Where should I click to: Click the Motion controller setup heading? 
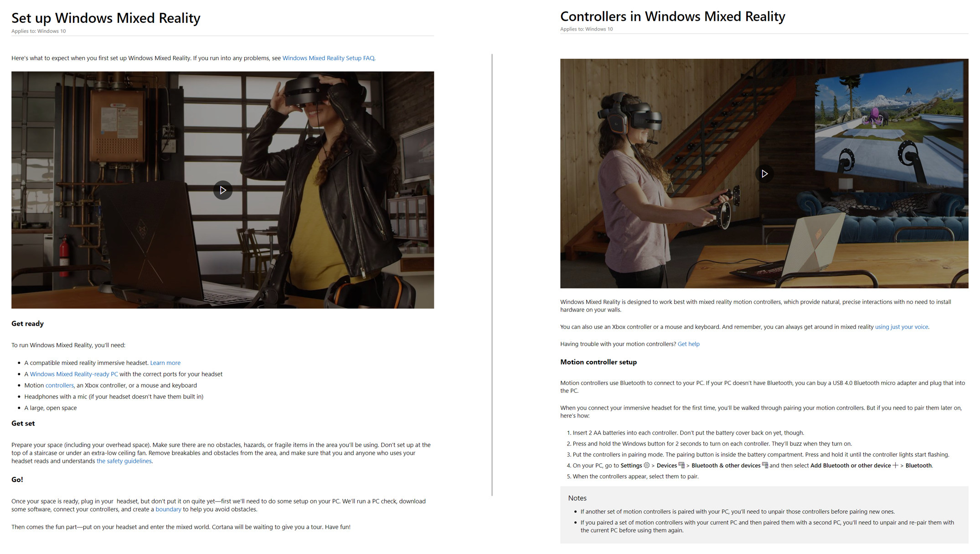click(598, 362)
